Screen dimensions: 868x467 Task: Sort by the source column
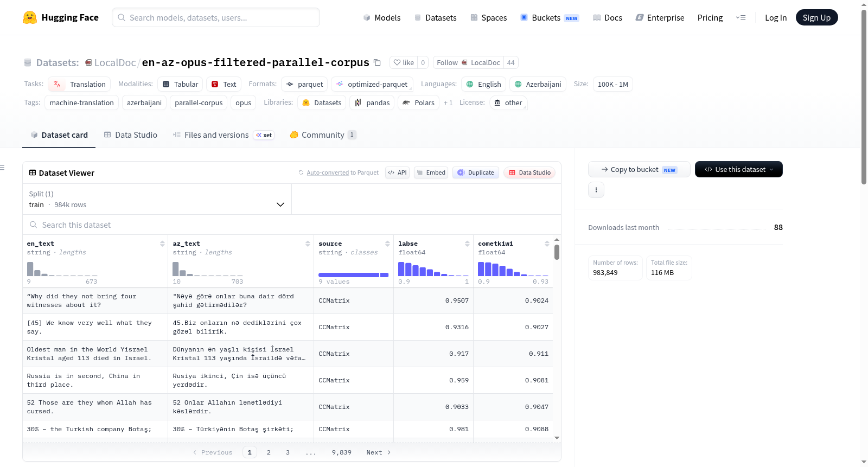click(387, 244)
